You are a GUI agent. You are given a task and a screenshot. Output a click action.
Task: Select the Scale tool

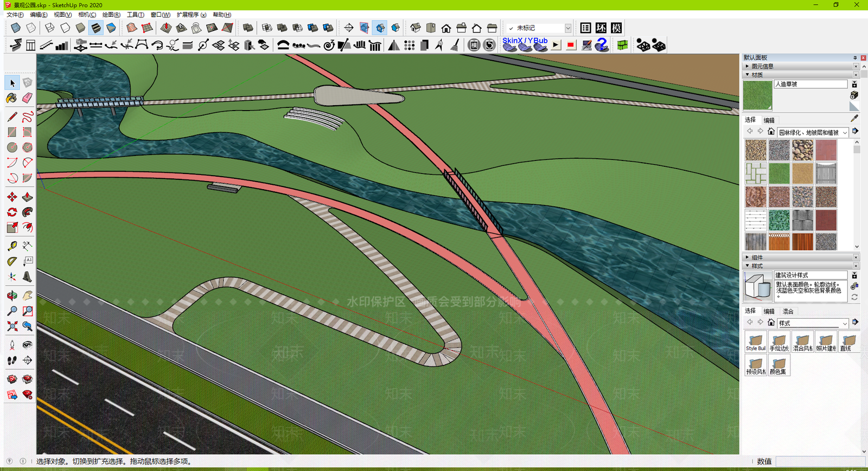pyautogui.click(x=12, y=227)
